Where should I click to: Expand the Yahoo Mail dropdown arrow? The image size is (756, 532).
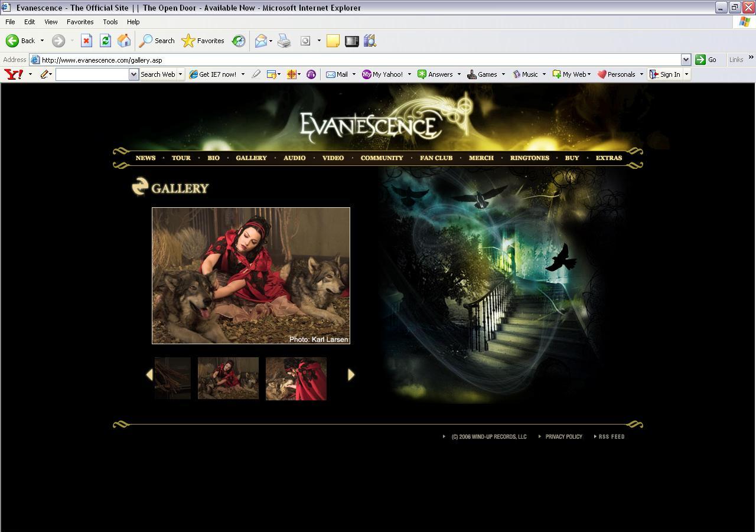tap(354, 74)
